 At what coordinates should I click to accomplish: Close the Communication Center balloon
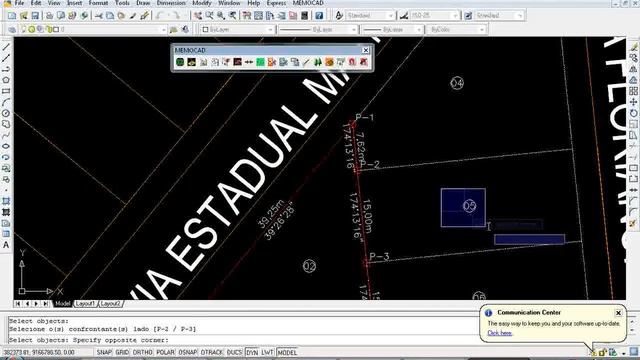coord(618,313)
